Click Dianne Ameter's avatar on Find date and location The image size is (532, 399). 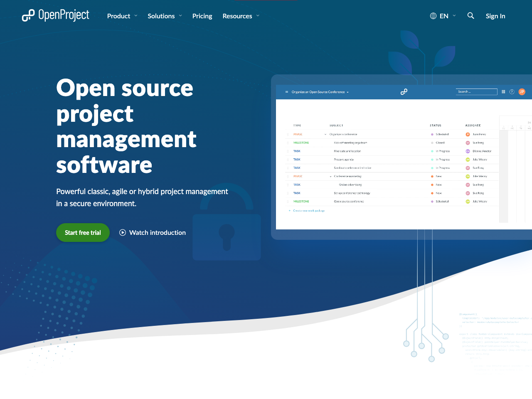click(x=468, y=151)
